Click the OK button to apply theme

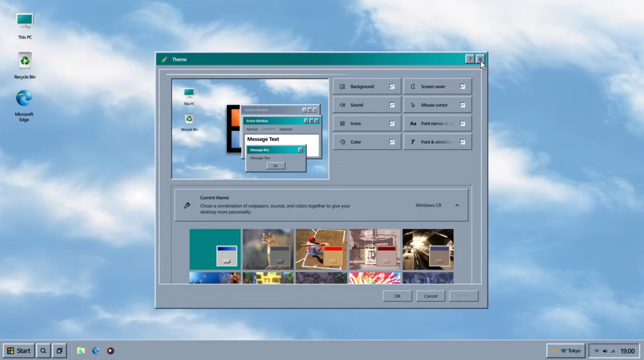click(x=397, y=296)
